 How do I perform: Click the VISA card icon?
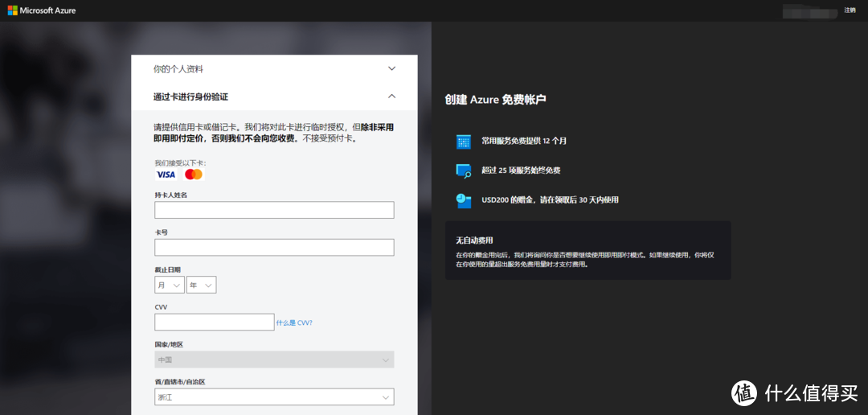(x=166, y=175)
